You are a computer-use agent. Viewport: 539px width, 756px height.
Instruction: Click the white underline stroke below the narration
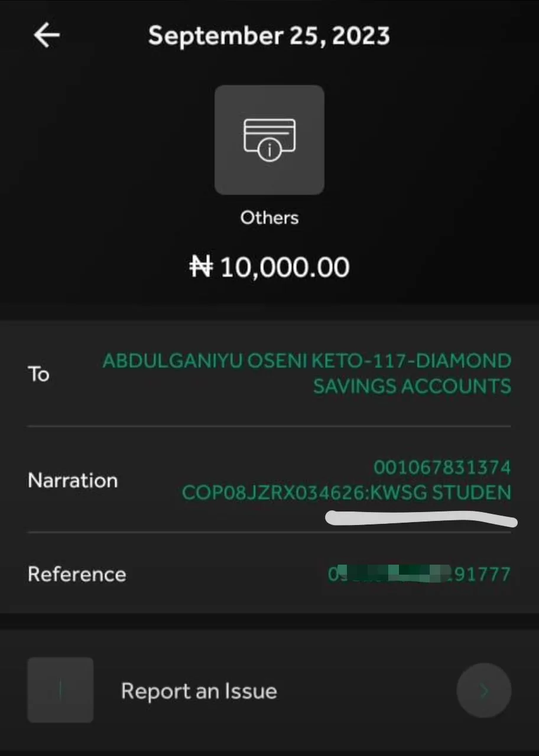pos(421,519)
